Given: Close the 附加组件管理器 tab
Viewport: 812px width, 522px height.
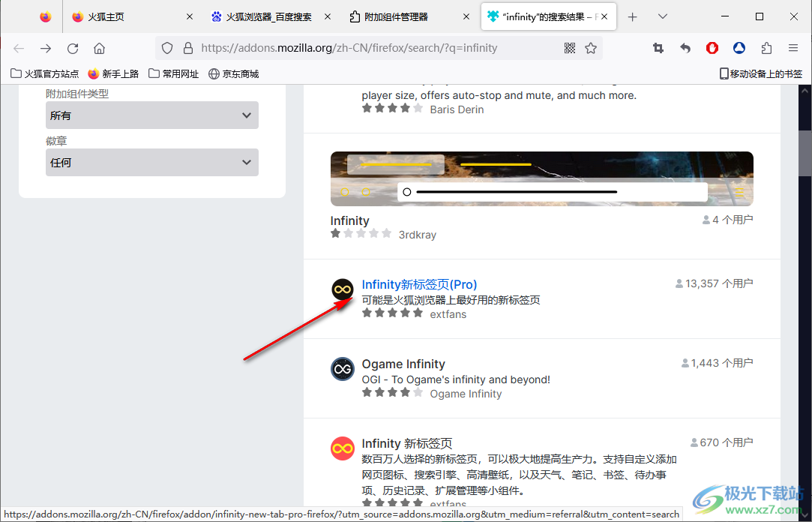Looking at the screenshot, I should (x=466, y=17).
